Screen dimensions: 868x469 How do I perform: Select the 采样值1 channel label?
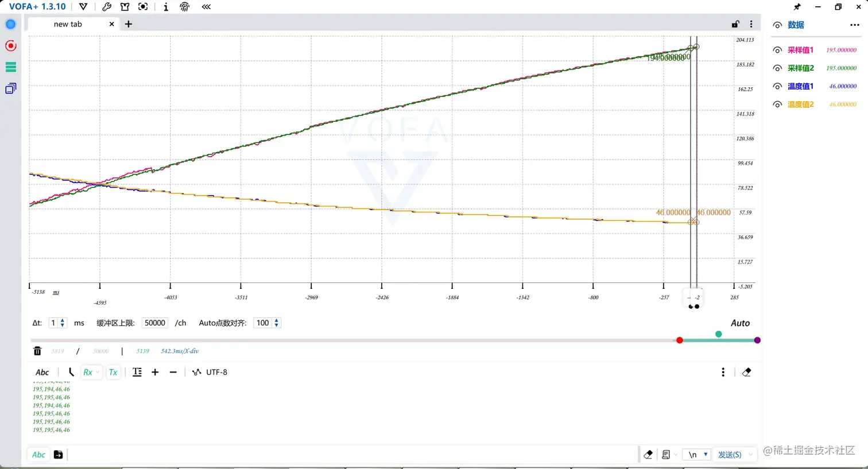tap(800, 50)
